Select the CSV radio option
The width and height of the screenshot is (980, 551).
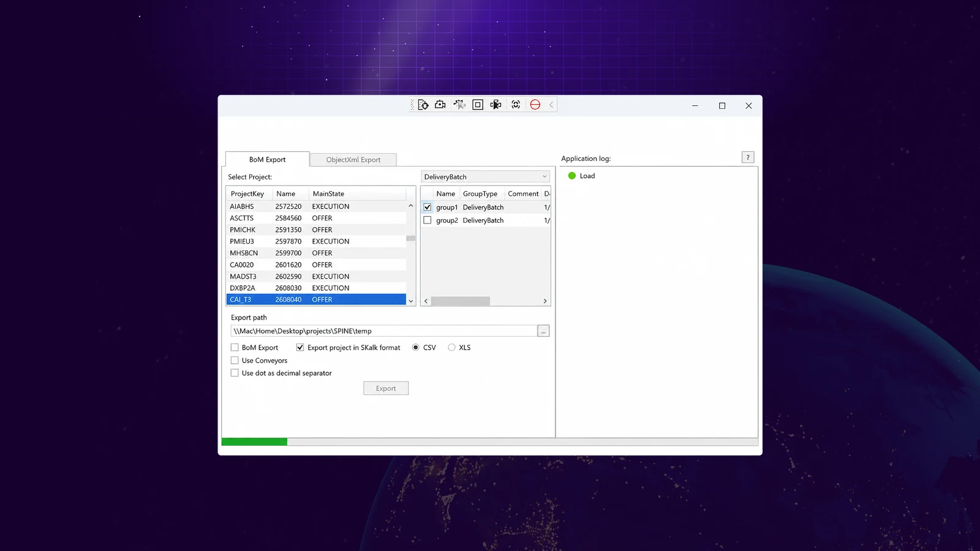(416, 347)
